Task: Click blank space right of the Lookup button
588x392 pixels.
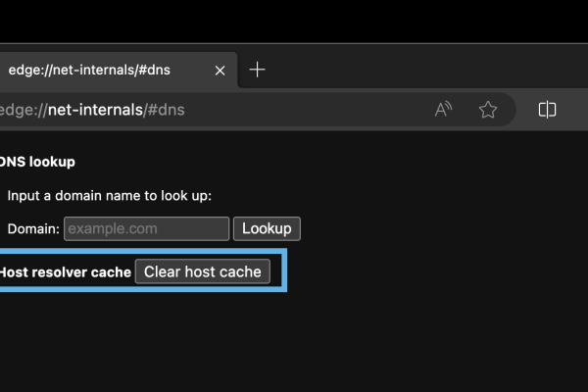Action: 412,228
